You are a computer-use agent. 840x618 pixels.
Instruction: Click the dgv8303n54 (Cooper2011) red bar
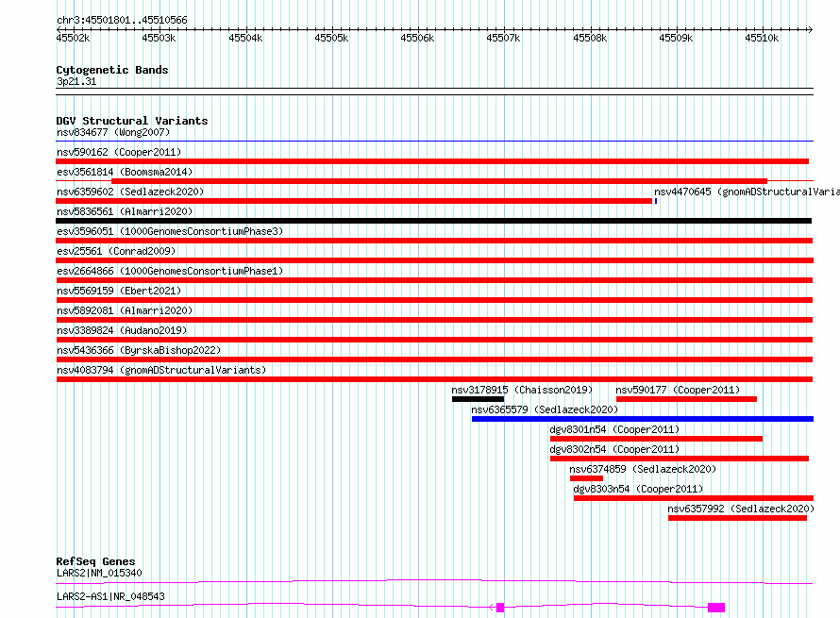pos(693,498)
